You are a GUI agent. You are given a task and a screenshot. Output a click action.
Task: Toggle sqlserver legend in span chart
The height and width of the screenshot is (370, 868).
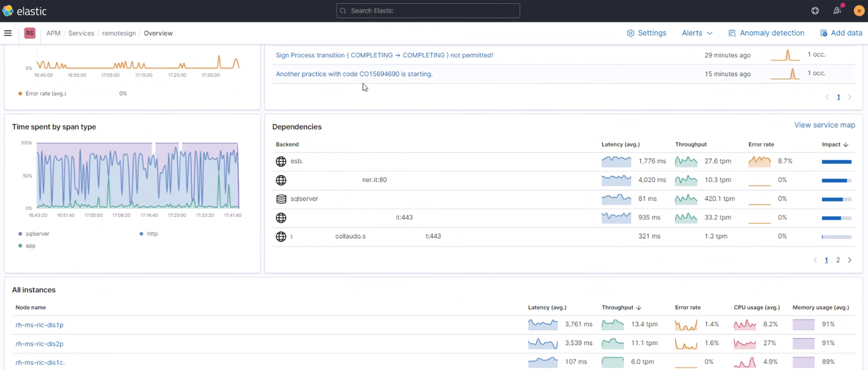(34, 234)
